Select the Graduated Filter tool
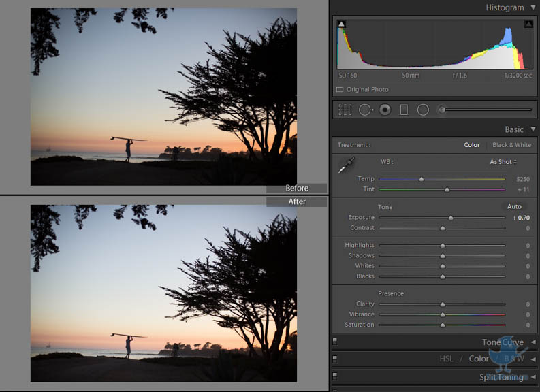Viewport: 540px width, 392px height. [x=404, y=110]
